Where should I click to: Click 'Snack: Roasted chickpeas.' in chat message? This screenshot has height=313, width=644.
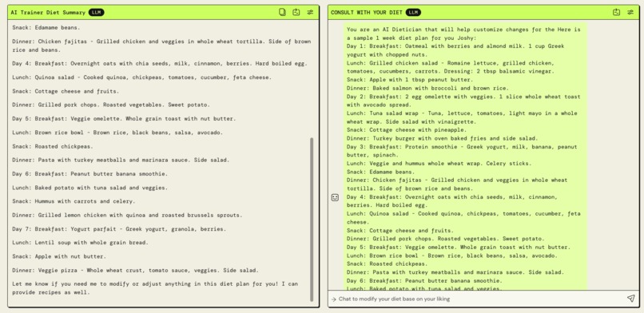click(388, 264)
